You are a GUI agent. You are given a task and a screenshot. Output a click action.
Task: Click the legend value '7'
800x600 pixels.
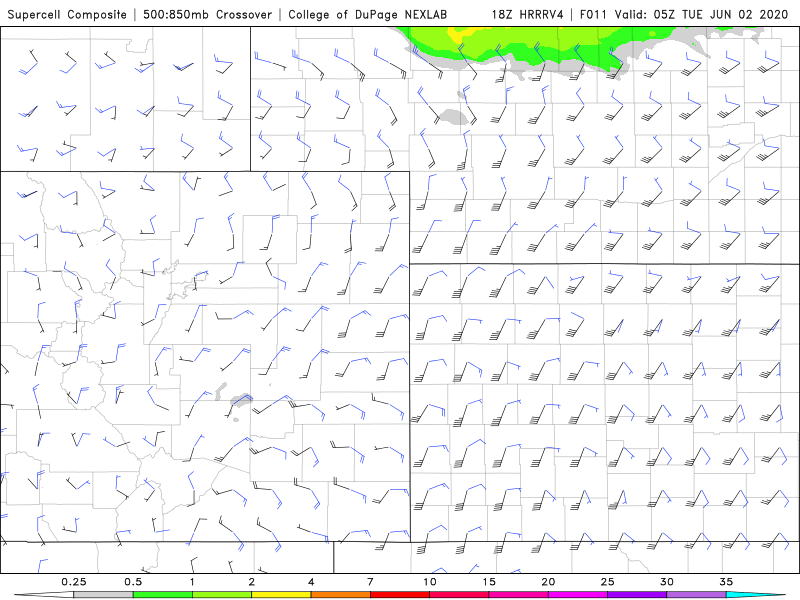point(370,582)
